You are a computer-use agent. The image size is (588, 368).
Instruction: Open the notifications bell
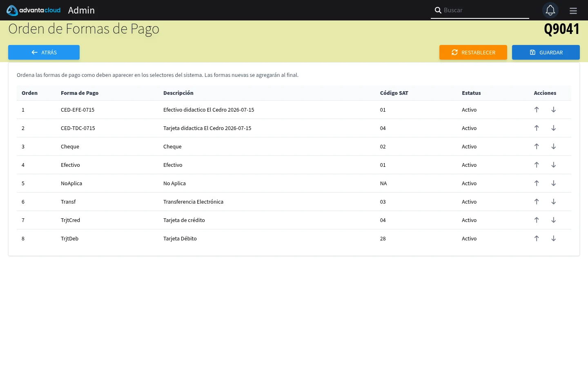click(550, 10)
